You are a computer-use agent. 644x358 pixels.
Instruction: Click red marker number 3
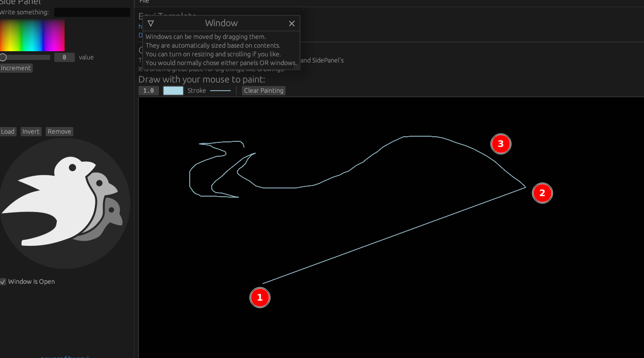[x=501, y=144]
